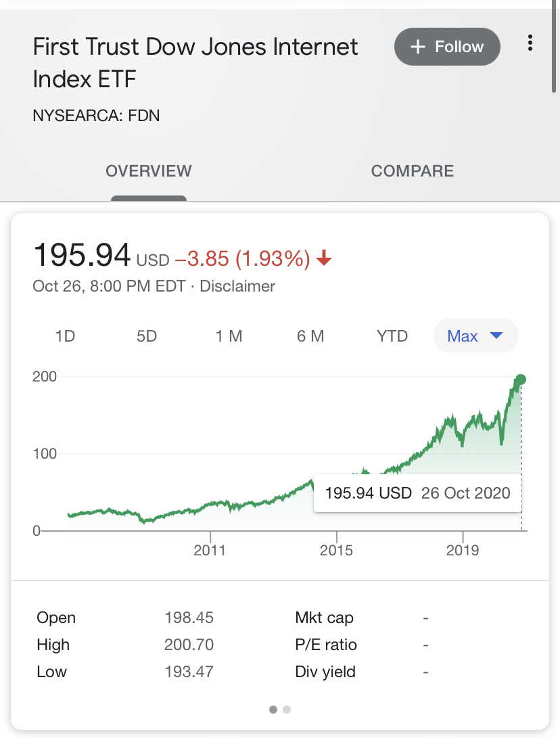The width and height of the screenshot is (560, 738).
Task: Select the 5D chart range
Action: point(147,336)
